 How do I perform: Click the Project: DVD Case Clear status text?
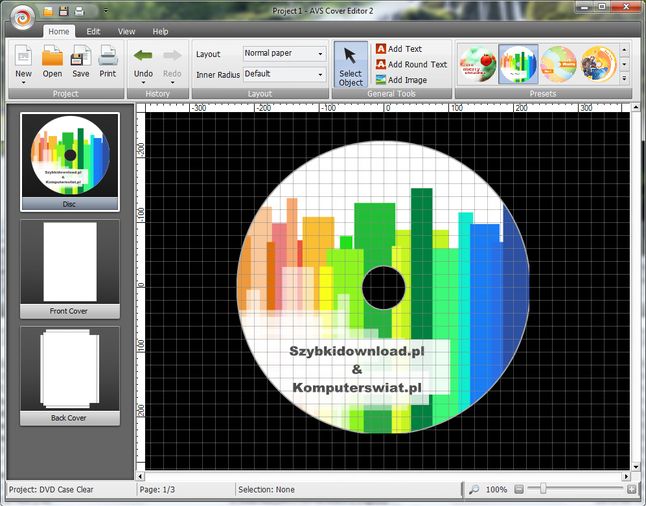(x=51, y=490)
